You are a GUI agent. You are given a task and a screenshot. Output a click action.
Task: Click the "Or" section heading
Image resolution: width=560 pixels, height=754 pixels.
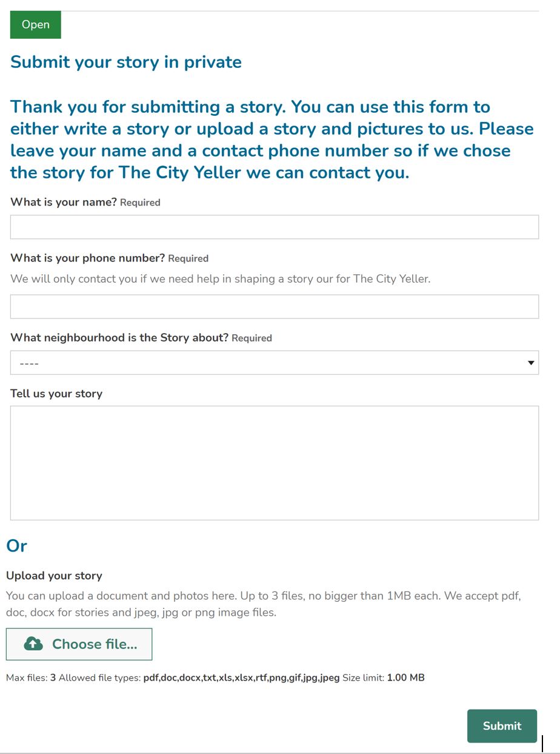16,546
